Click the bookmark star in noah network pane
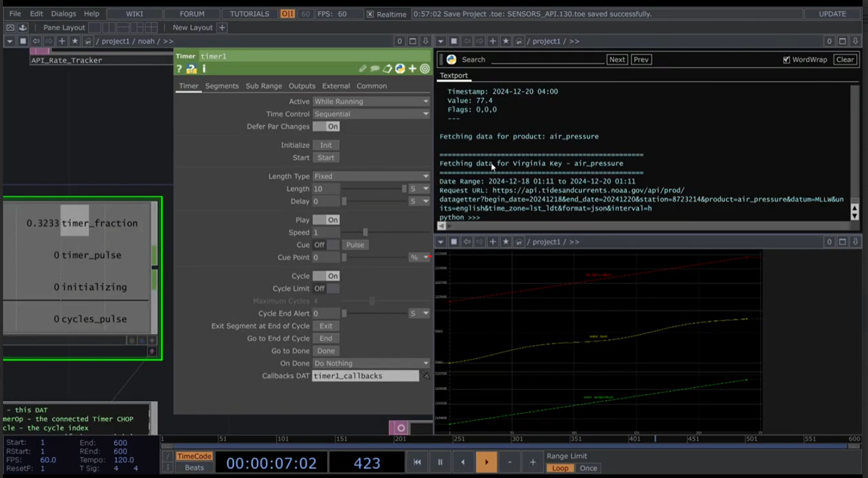This screenshot has width=868, height=478. (x=75, y=41)
